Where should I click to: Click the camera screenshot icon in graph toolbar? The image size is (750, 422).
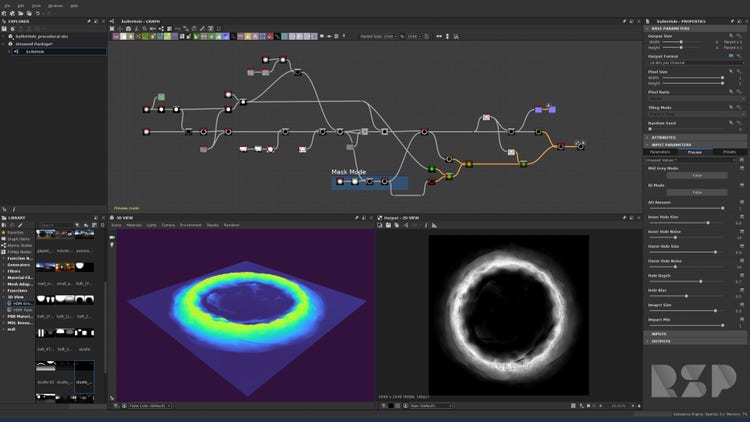(128, 29)
